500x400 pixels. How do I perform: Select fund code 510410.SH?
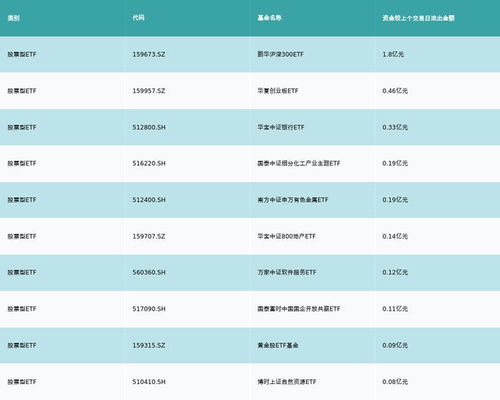pos(149,382)
